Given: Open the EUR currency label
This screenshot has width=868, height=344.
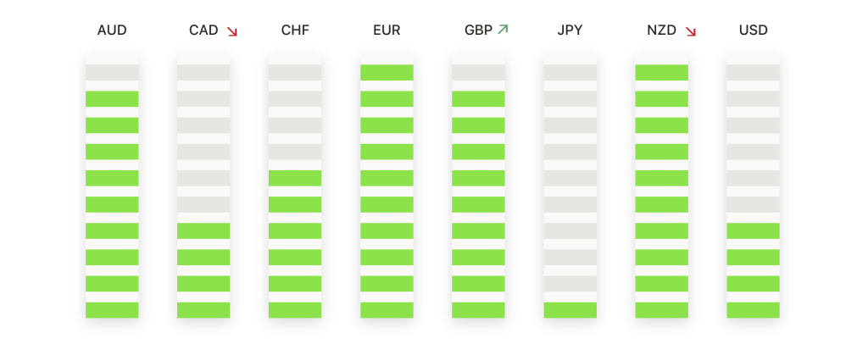Looking at the screenshot, I should pyautogui.click(x=387, y=31).
